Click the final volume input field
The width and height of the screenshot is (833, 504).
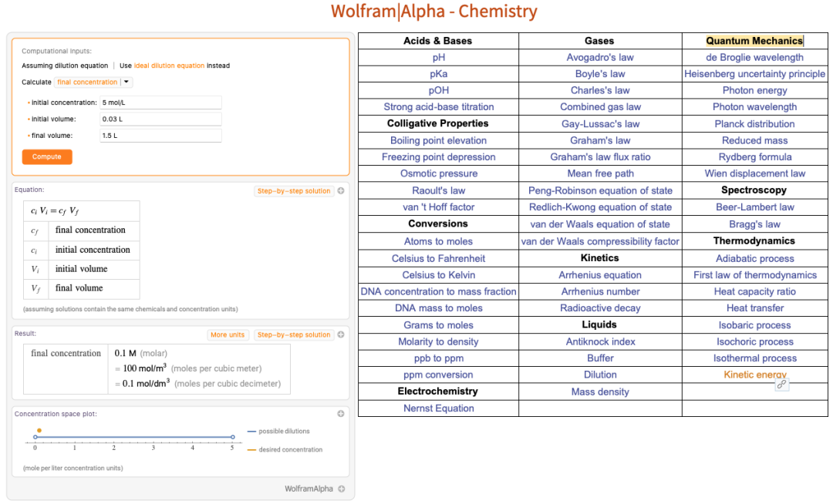tap(160, 134)
